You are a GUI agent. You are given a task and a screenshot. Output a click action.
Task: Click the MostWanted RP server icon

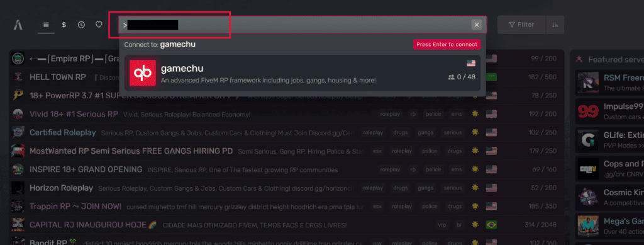18,151
